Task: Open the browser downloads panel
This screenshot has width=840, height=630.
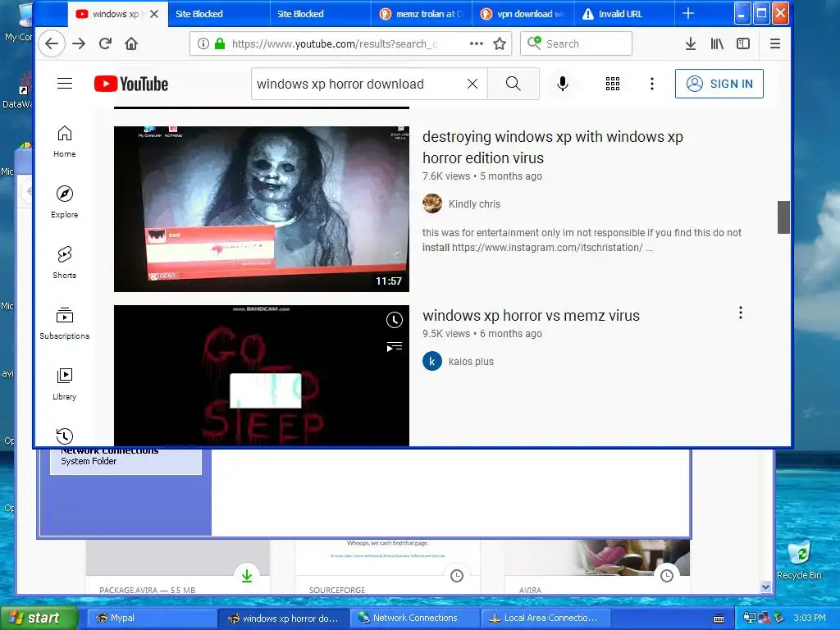Action: click(691, 43)
